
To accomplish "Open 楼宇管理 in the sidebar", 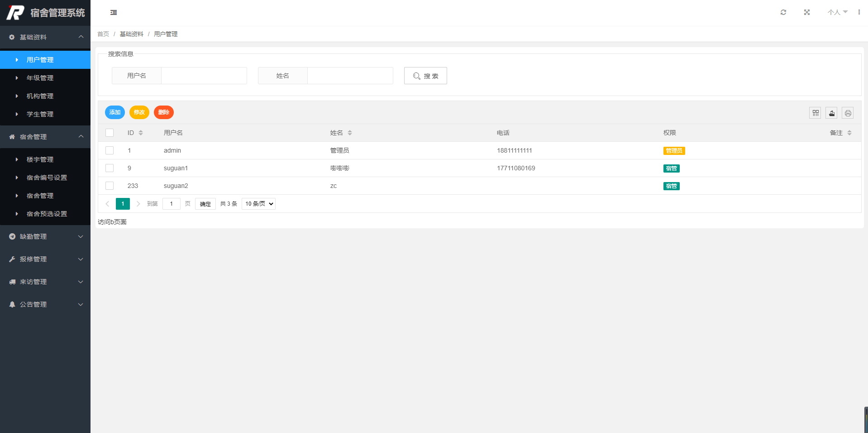I will click(x=45, y=159).
